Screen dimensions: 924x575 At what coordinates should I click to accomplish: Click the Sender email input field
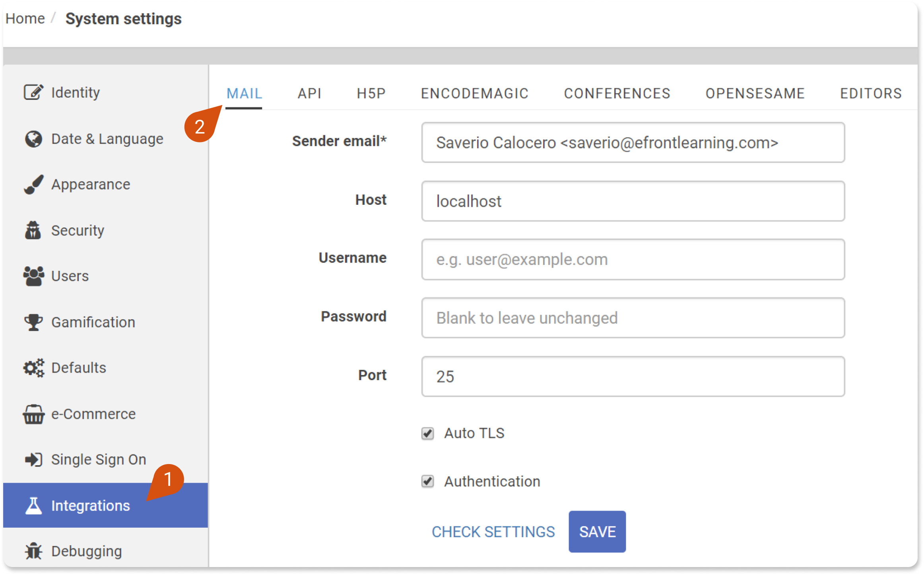pyautogui.click(x=633, y=142)
